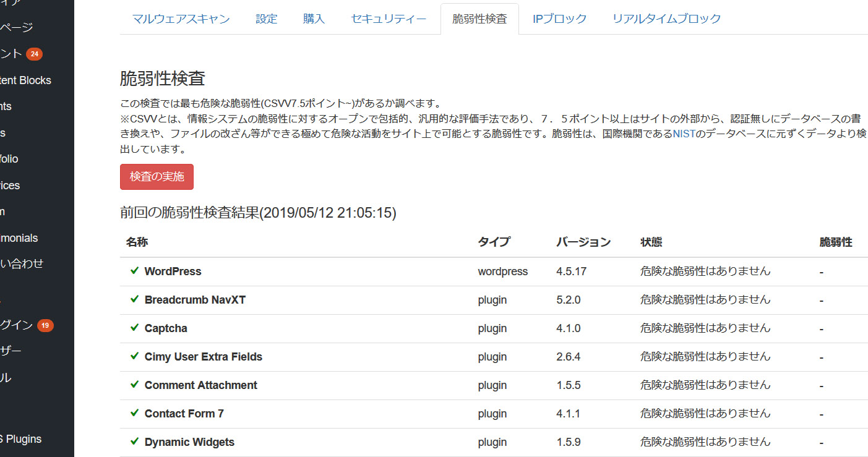868x457 pixels.
Task: Open the Content Blocks sidebar menu item
Action: tap(25, 80)
